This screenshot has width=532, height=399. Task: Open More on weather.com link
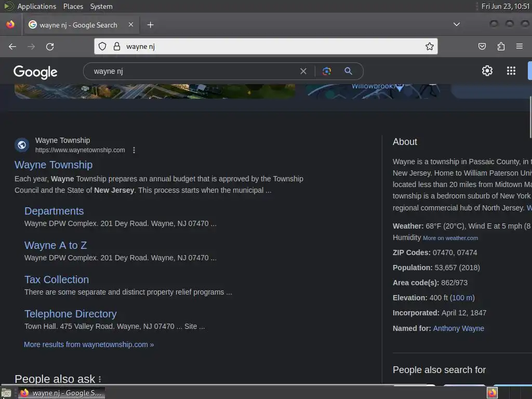pos(450,238)
